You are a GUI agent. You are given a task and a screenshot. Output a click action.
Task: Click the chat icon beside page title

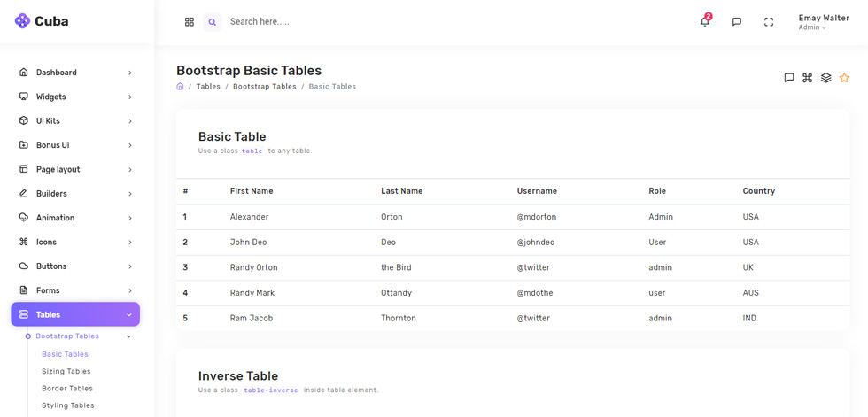tap(789, 78)
